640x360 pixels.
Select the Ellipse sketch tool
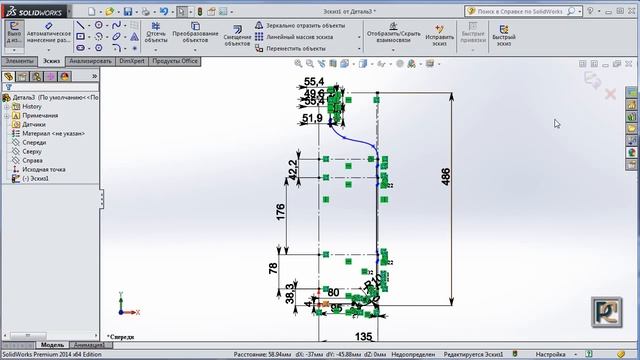tap(116, 37)
